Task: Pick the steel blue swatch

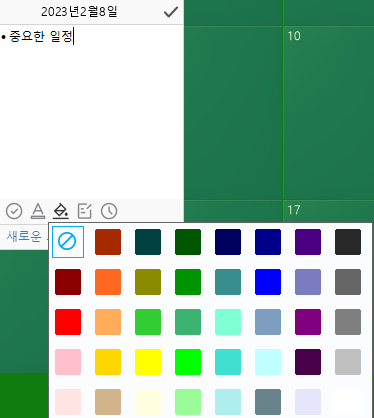Action: tap(268, 322)
